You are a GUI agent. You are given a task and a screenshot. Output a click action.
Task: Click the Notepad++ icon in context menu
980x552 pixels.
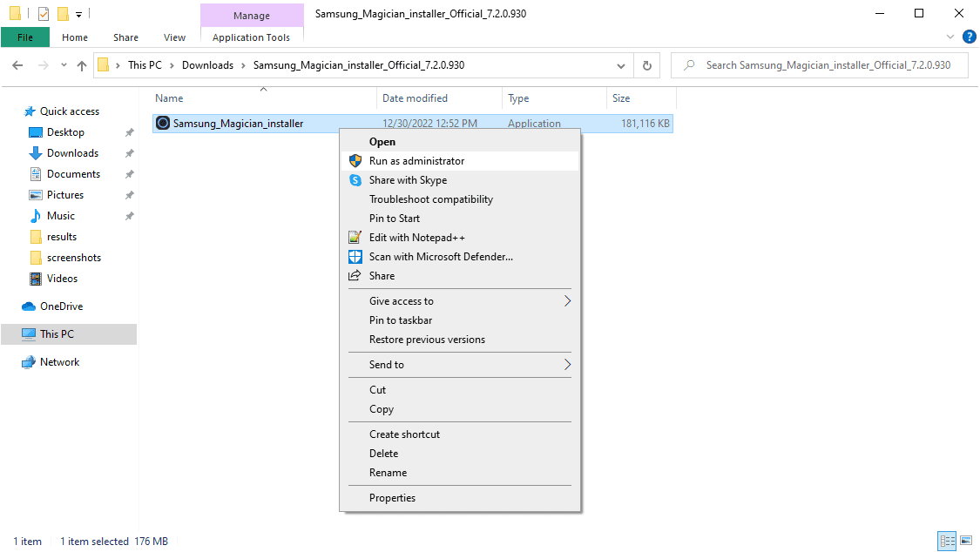click(x=355, y=238)
